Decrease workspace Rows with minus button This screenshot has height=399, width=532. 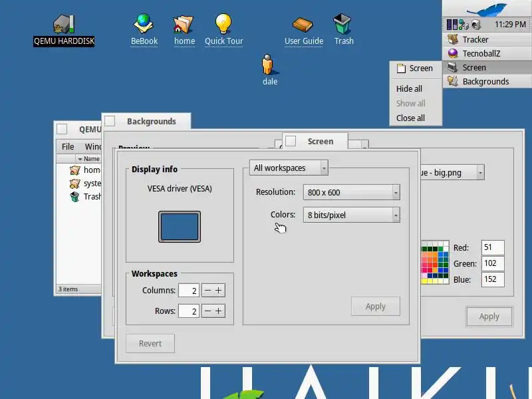click(x=207, y=311)
